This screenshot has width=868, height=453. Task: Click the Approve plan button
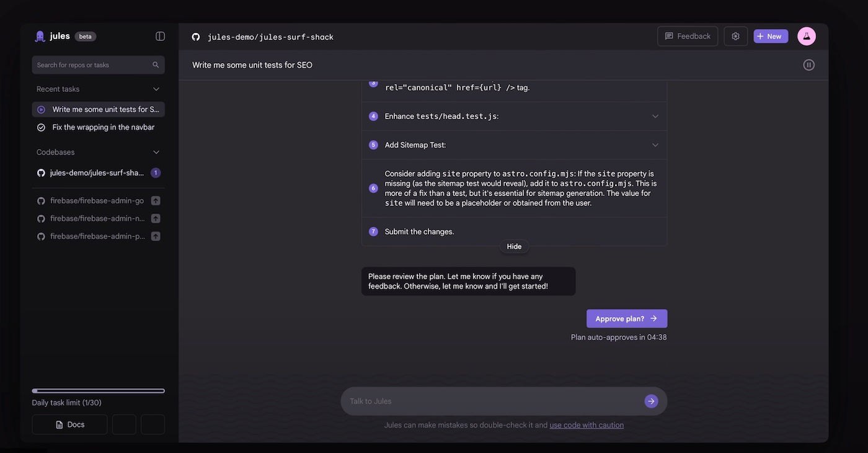[x=626, y=318]
